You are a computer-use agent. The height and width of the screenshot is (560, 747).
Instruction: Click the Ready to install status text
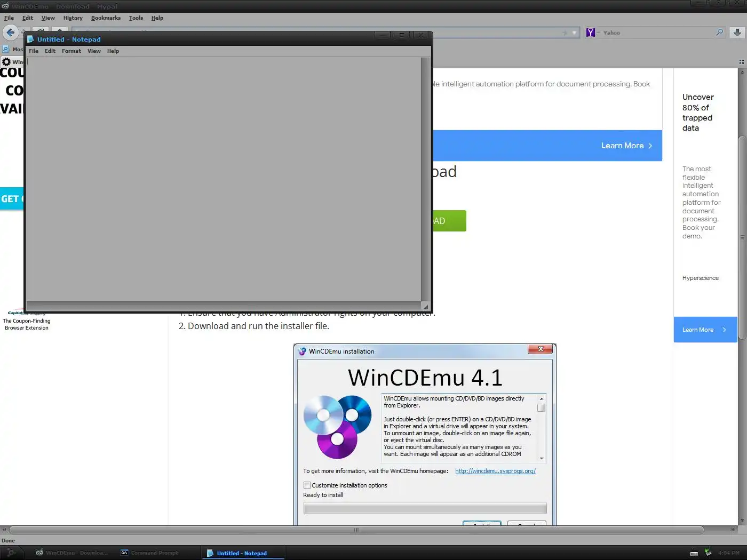(x=323, y=495)
